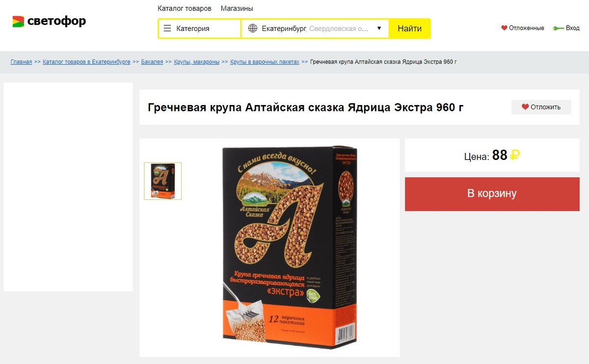Image resolution: width=589 pixels, height=364 pixels.
Task: Open the Каталог товаров в Екатеринбурге breadcrumb
Action: tap(86, 62)
